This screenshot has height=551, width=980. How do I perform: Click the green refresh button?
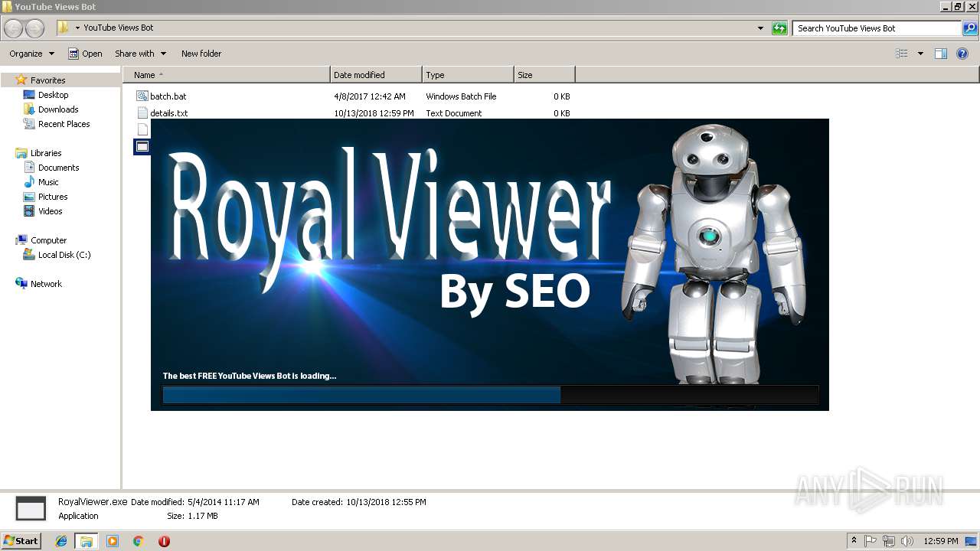(x=779, y=28)
